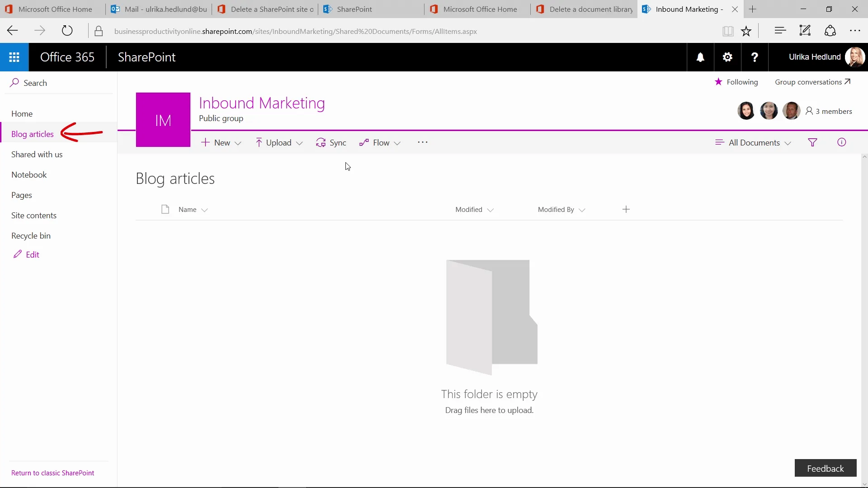Edit the left navigation links
This screenshot has height=488, width=868.
tap(27, 254)
